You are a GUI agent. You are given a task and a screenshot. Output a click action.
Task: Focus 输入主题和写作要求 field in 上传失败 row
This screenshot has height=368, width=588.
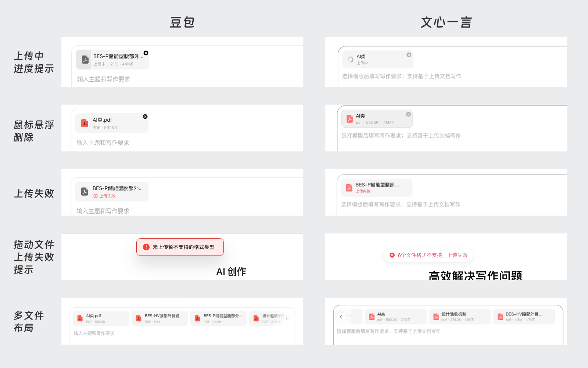(103, 211)
